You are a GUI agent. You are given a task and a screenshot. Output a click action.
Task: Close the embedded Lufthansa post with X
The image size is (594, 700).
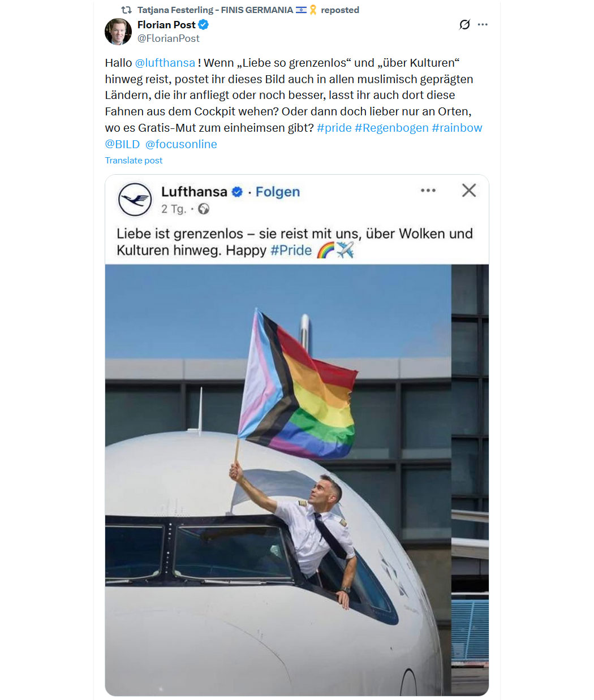[x=469, y=191]
